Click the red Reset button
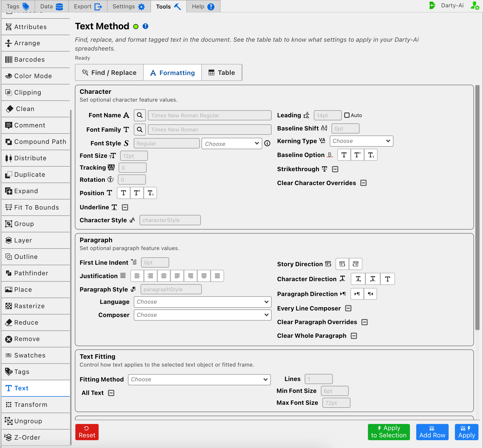Screen dimensions: 483x448 [87, 432]
